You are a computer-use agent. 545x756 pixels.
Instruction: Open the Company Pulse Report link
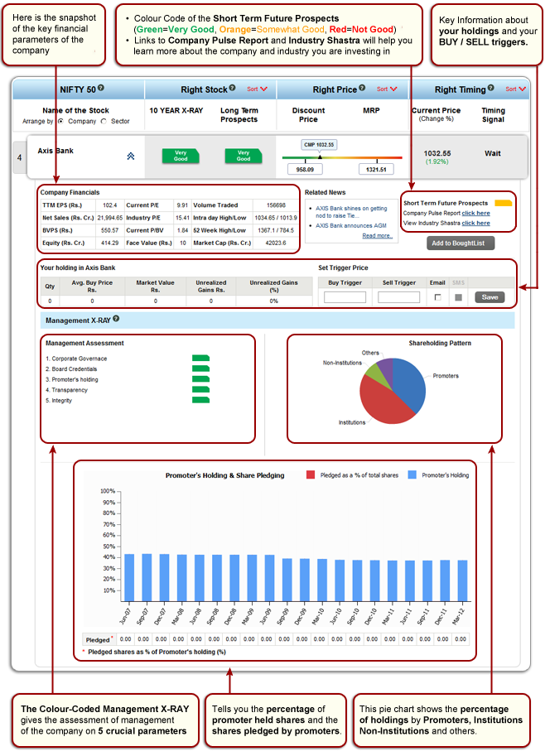pos(475,213)
